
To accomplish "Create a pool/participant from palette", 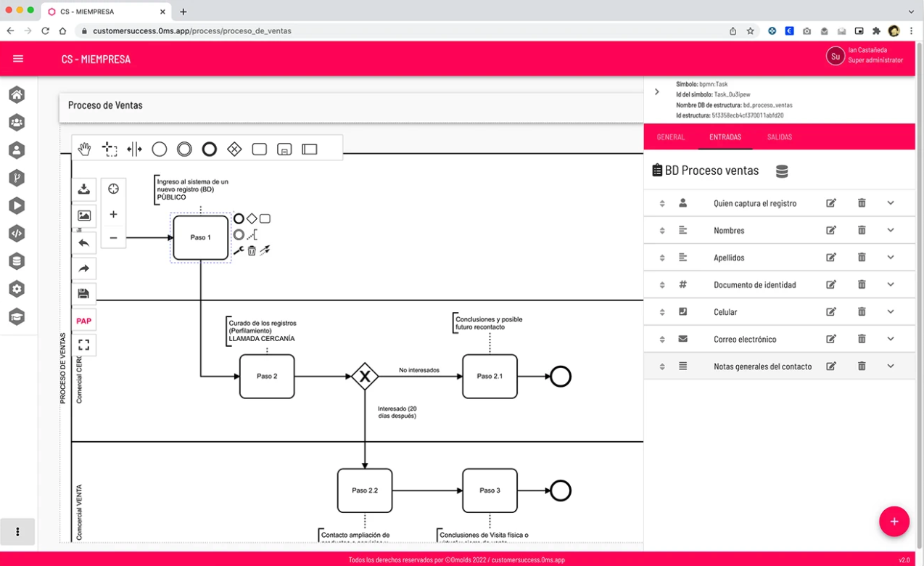I will click(310, 149).
